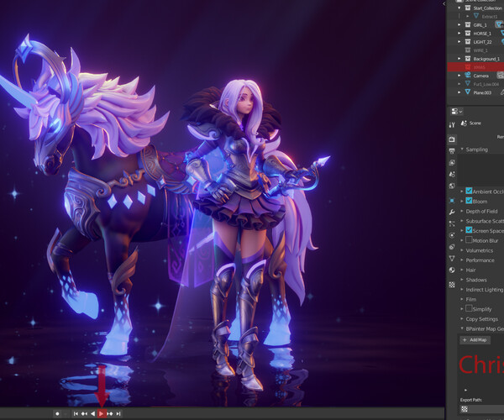This screenshot has height=420, width=504.
Task: Click the WIRE_1 collection icon
Action: (468, 50)
